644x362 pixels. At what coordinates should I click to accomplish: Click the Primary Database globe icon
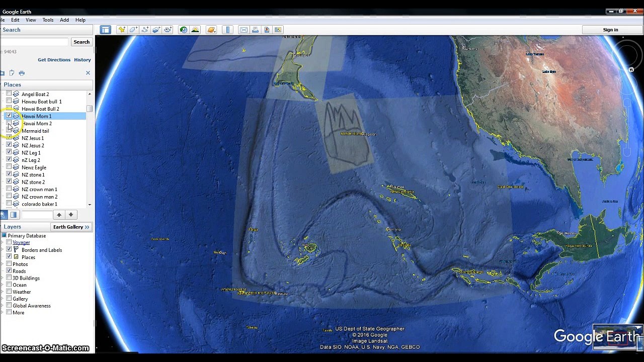click(x=4, y=236)
